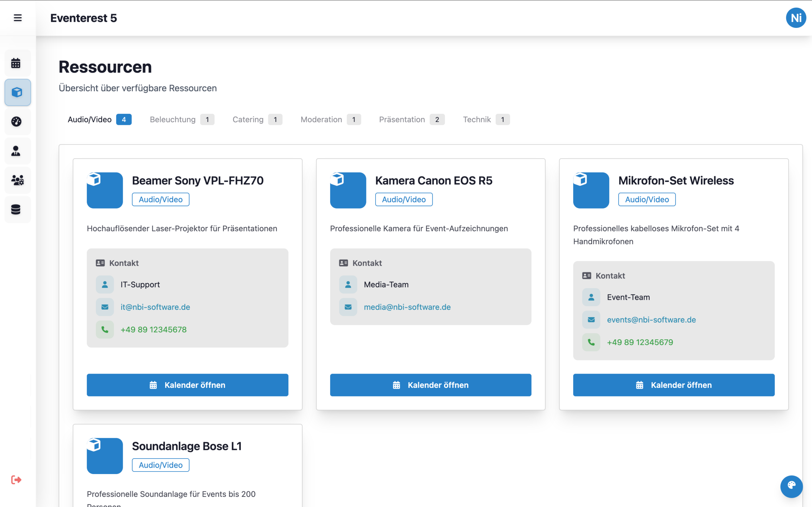This screenshot has height=507, width=812.
Task: Click the red logout icon
Action: pos(16,480)
